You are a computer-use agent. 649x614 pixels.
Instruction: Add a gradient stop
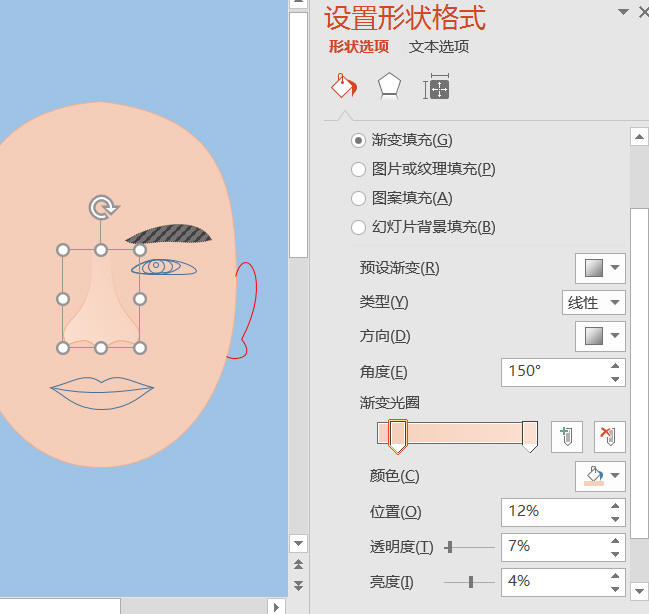[x=567, y=436]
